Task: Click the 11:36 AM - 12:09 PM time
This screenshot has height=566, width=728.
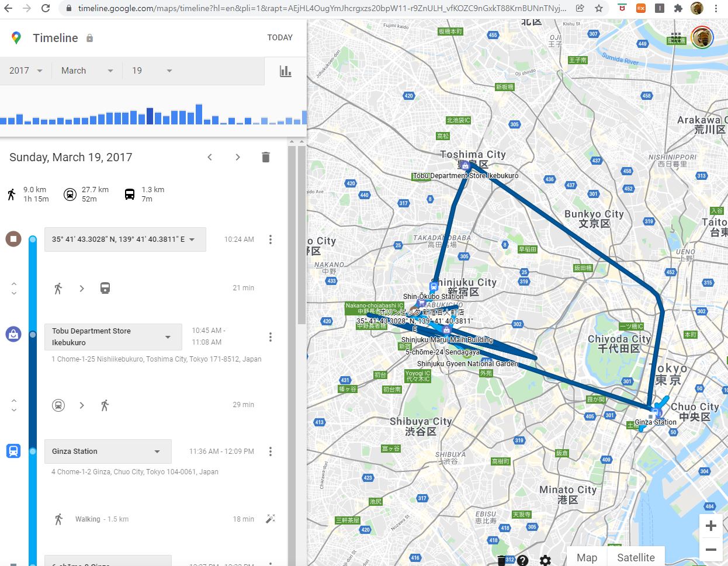Action: [221, 452]
